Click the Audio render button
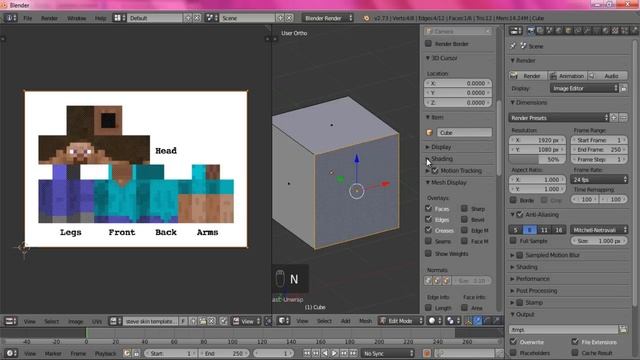Screen dimensions: 640x360 (x=608, y=76)
